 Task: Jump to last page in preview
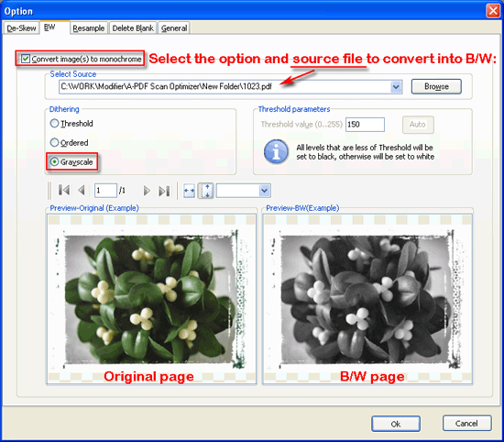click(165, 191)
